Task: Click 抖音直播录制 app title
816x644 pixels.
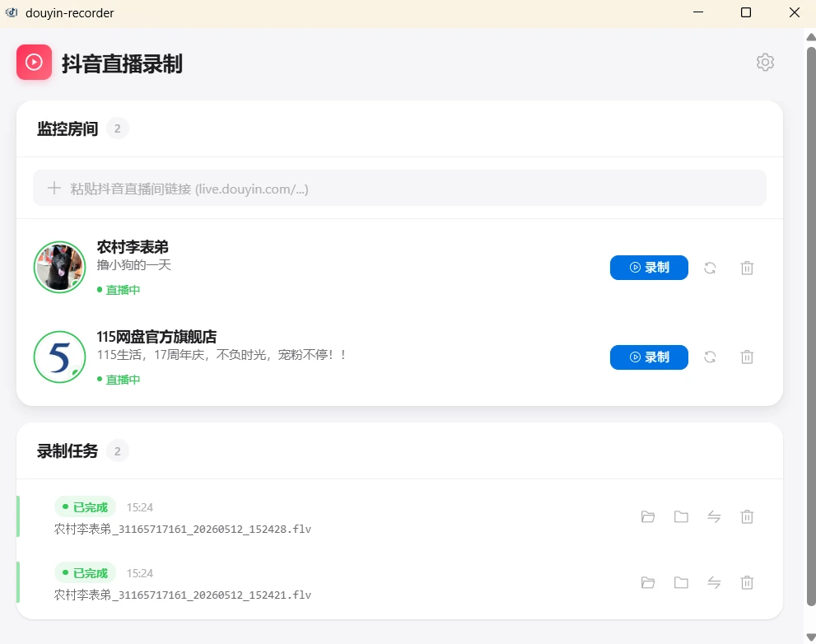Action: click(123, 63)
